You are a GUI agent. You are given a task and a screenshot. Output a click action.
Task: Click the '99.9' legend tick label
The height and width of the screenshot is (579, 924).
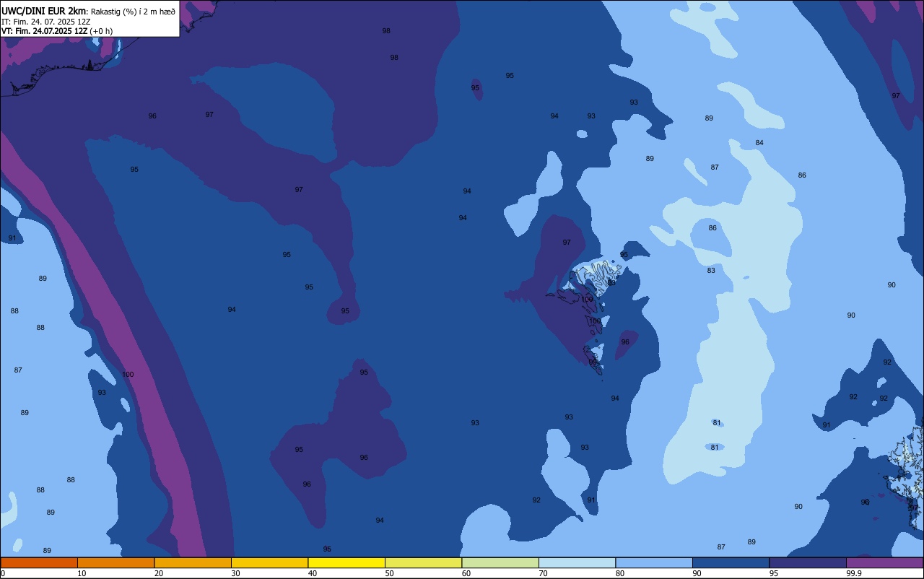coord(855,573)
